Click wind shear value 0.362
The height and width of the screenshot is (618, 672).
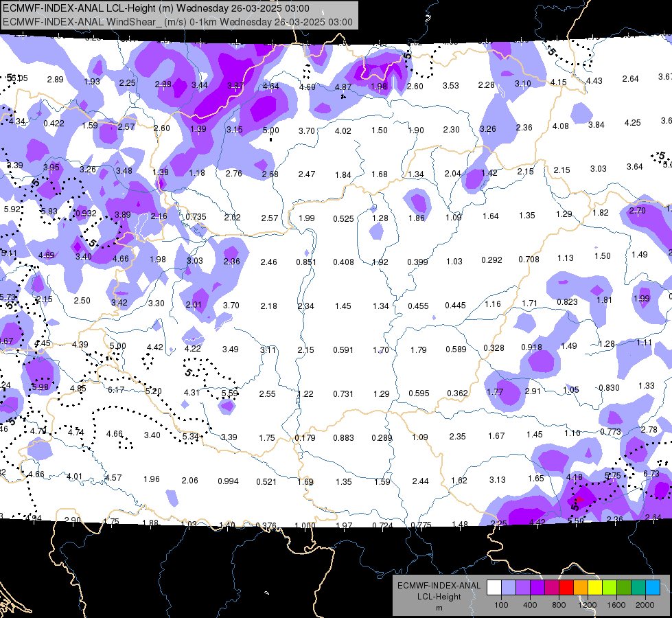pos(457,393)
